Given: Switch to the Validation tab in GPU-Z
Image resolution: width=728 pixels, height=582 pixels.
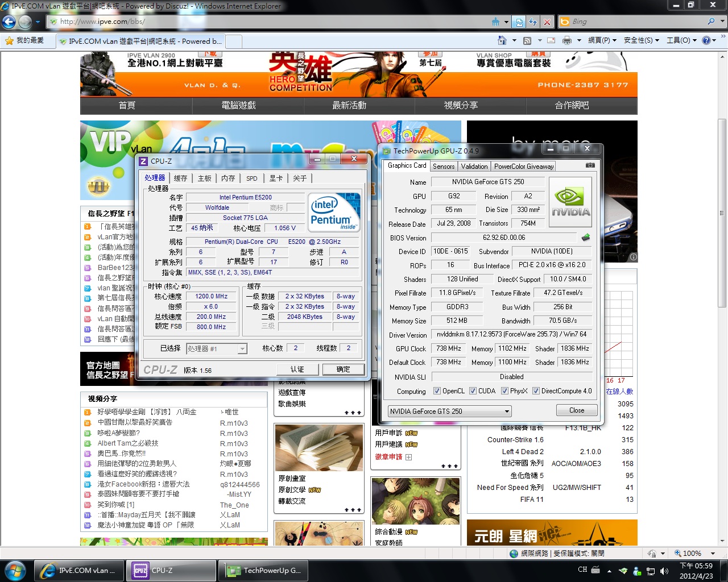Looking at the screenshot, I should click(474, 167).
